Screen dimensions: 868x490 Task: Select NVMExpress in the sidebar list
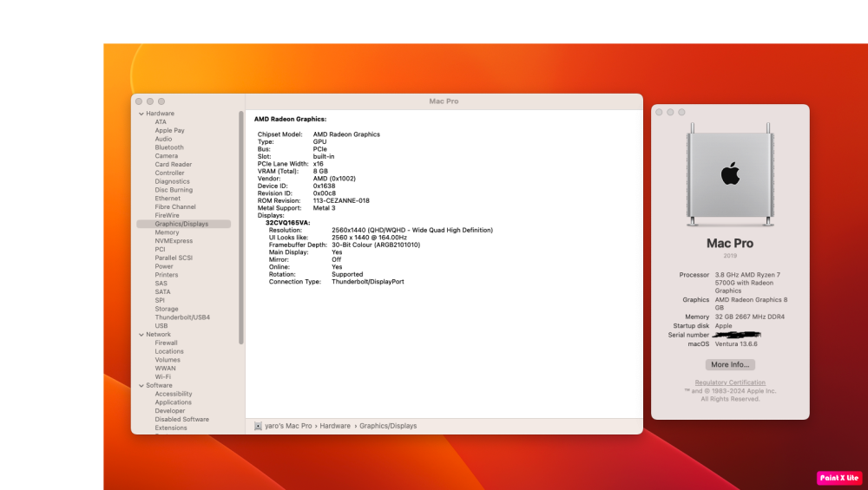174,240
